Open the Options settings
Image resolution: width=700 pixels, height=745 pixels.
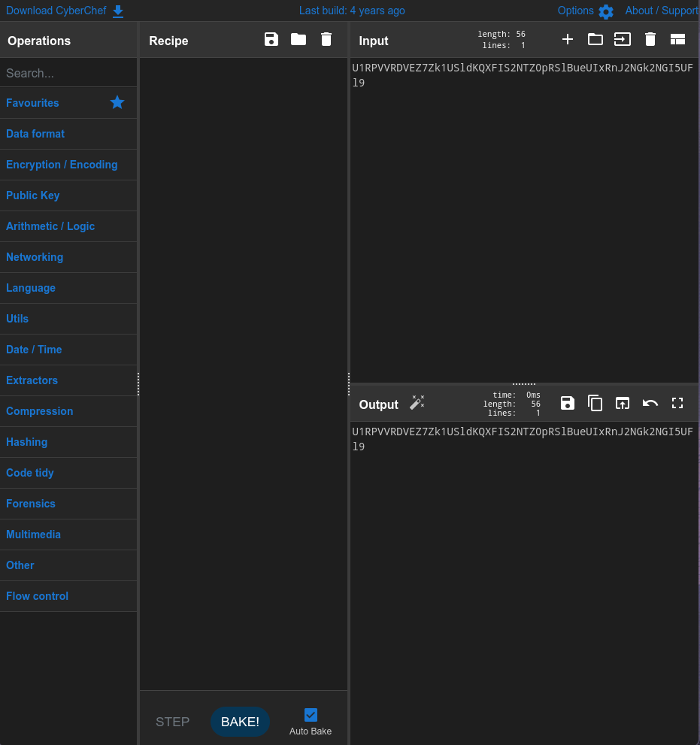[x=585, y=11]
